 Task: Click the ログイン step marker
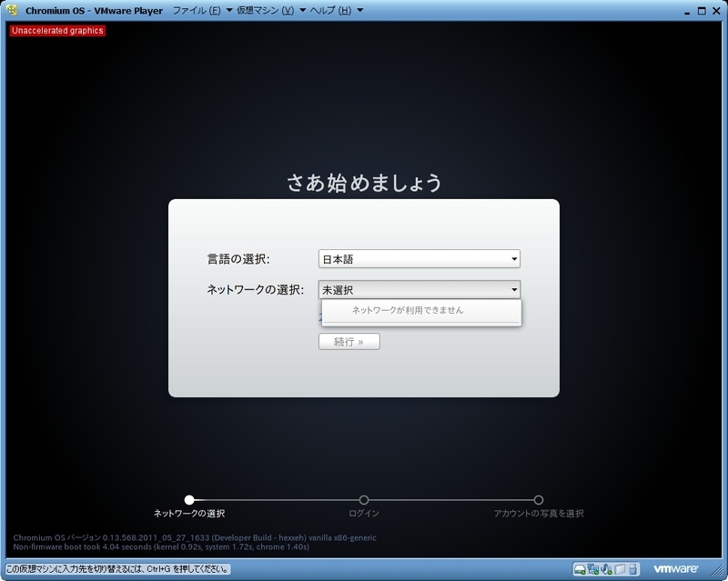pos(363,500)
